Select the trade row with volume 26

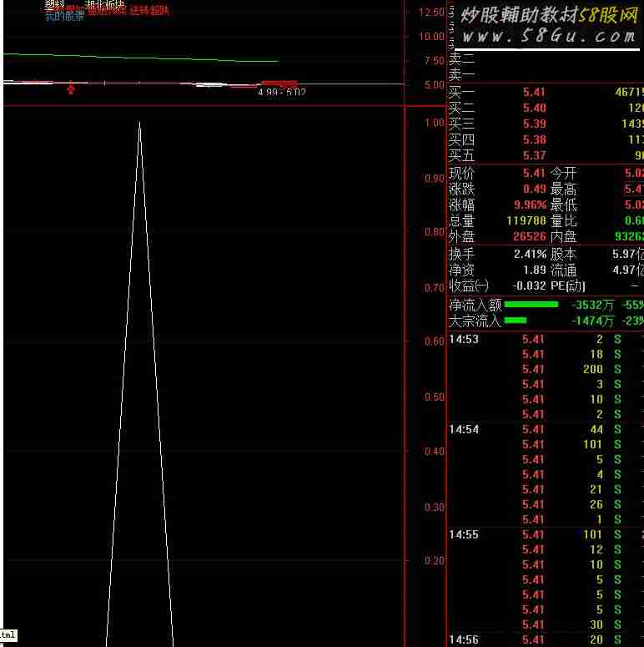(x=546, y=504)
